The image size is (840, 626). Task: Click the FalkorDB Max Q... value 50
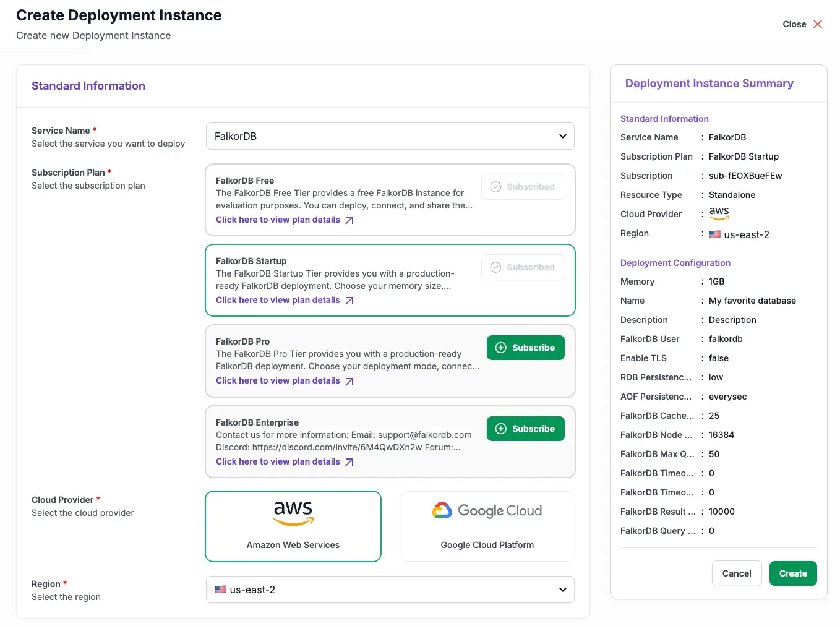[714, 454]
